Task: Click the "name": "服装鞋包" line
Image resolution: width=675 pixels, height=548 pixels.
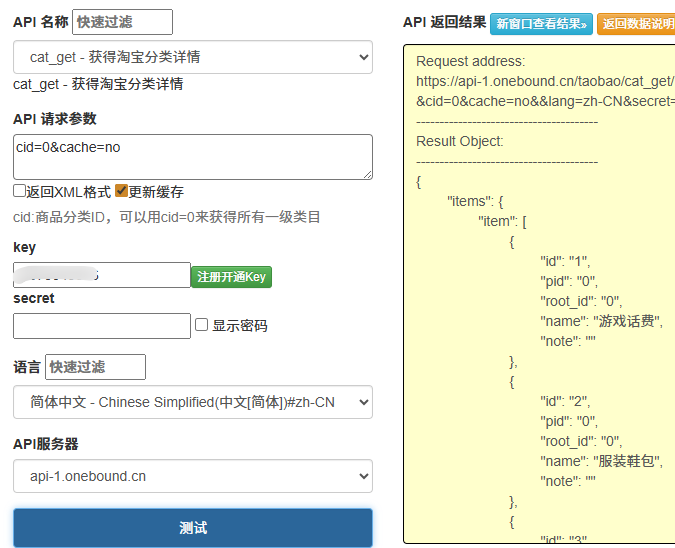Action: coord(601,461)
